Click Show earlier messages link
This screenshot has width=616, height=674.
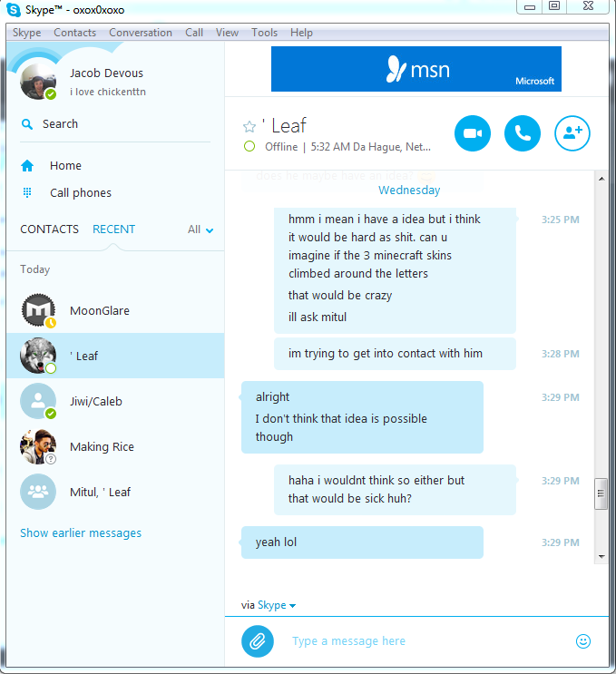click(x=81, y=533)
